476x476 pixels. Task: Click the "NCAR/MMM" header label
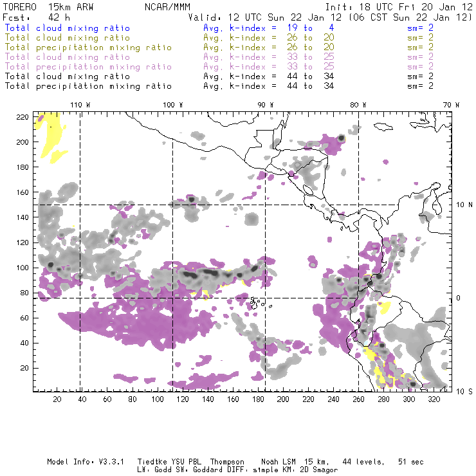[168, 7]
